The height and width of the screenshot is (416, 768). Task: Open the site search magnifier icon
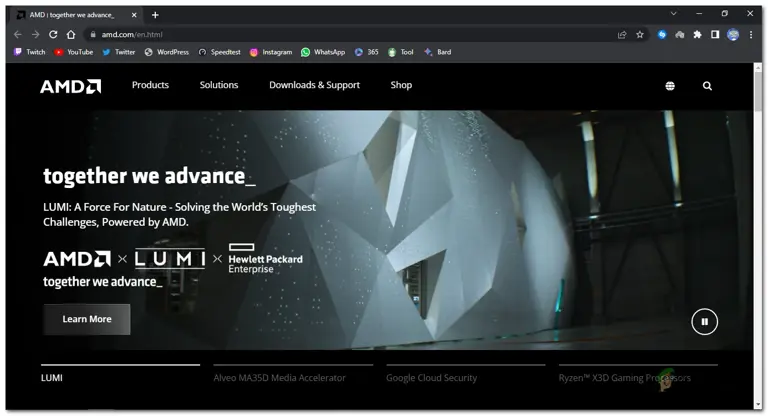coord(707,86)
